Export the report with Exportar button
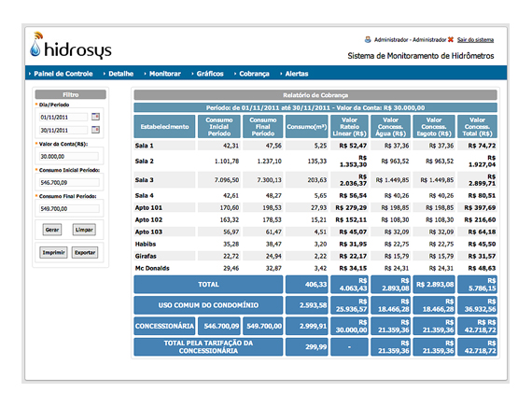 (85, 253)
